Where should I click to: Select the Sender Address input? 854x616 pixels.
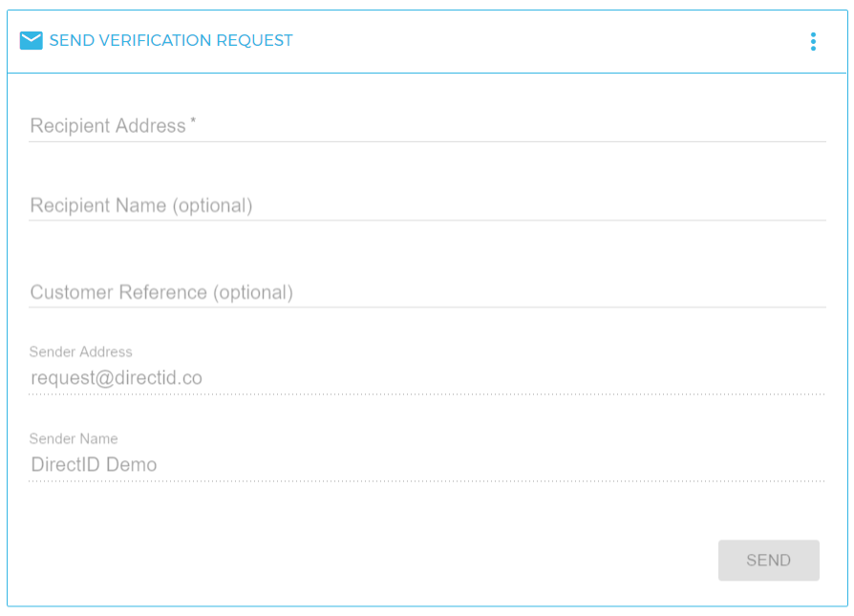click(427, 378)
